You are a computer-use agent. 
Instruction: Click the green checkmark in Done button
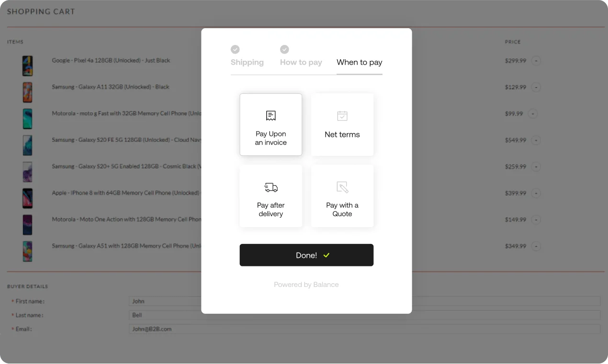click(327, 255)
